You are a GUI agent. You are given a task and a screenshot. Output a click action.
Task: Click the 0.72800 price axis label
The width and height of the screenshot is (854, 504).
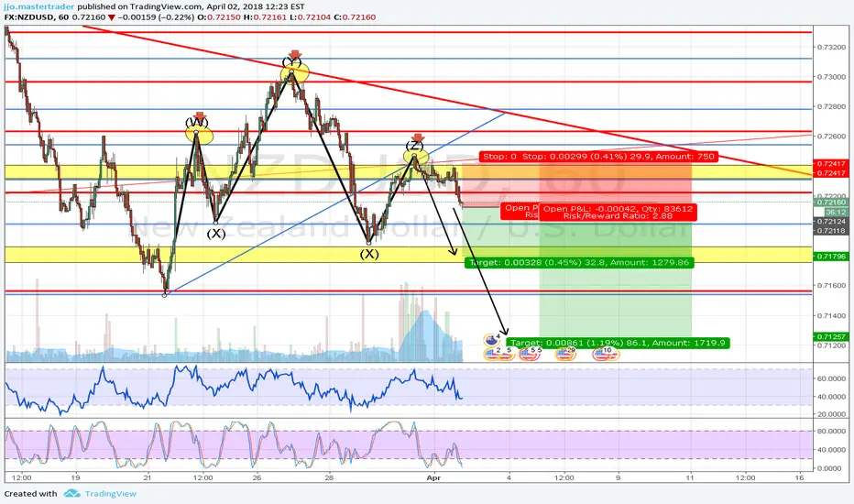[x=830, y=107]
